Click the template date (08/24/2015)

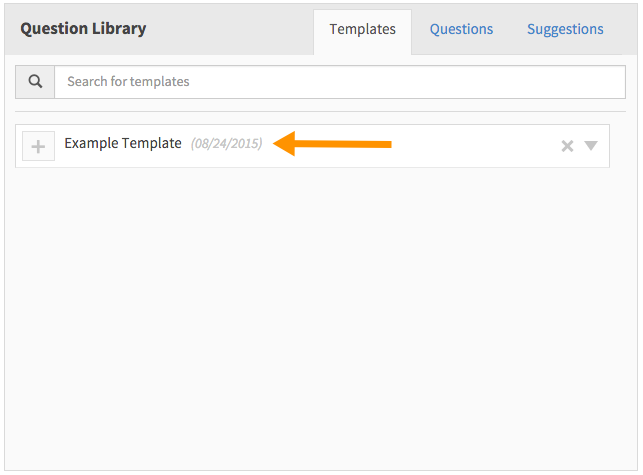(226, 144)
